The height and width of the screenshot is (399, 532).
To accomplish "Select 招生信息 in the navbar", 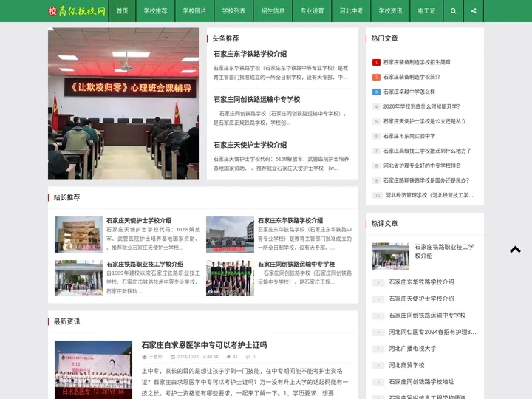I will tap(273, 11).
